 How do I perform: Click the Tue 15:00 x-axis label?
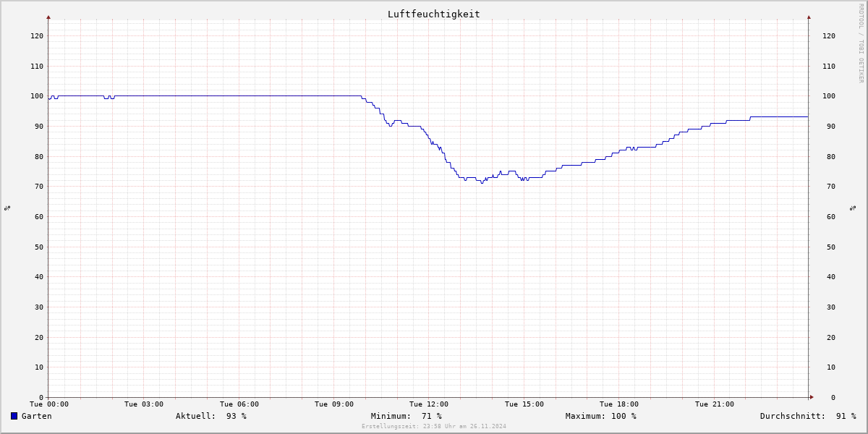[x=524, y=404]
